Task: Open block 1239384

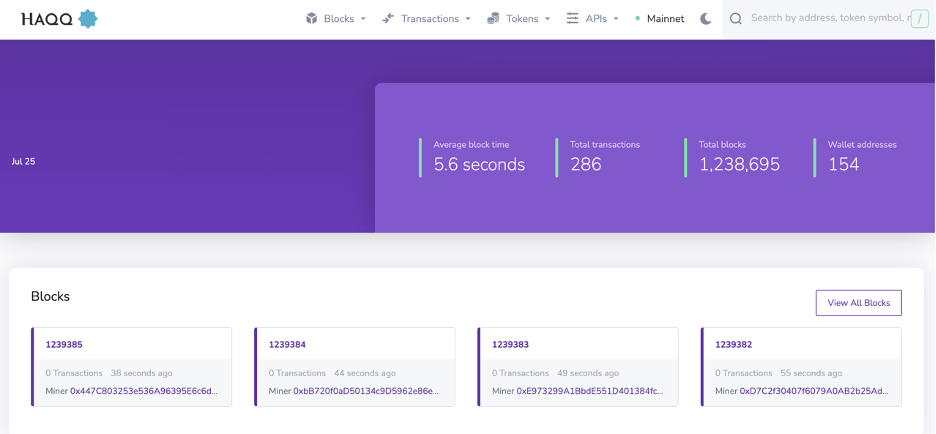Action: tap(287, 344)
